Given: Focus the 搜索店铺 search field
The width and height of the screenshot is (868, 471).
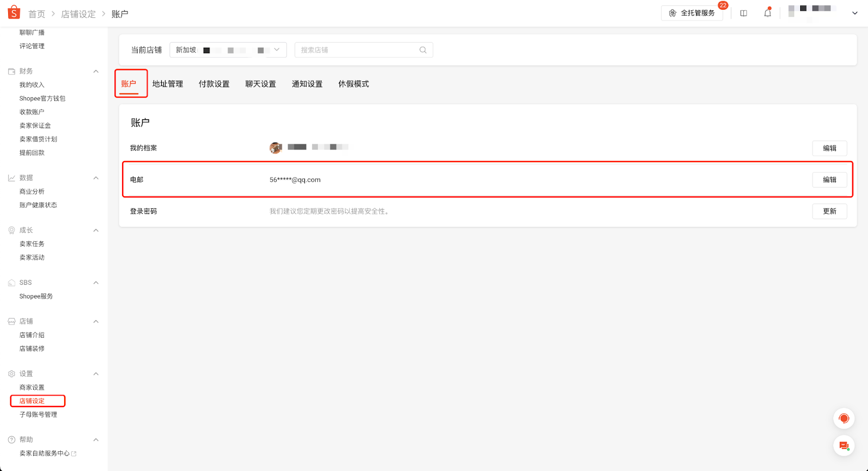Looking at the screenshot, I should click(x=363, y=50).
